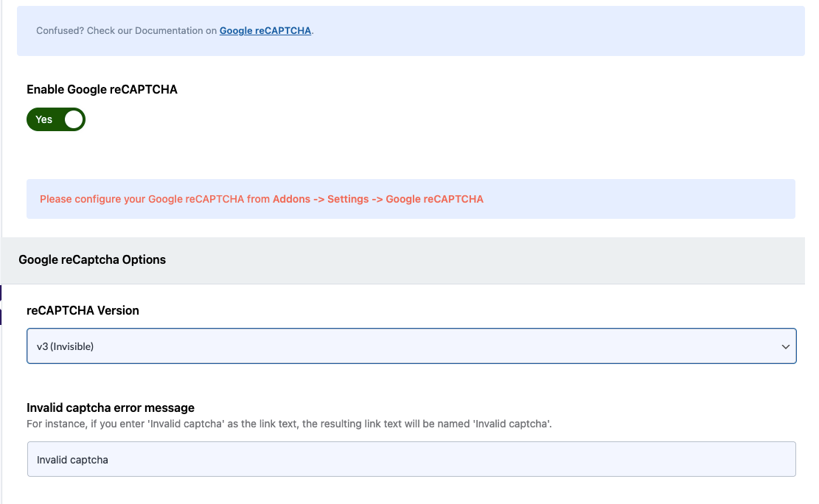This screenshot has height=504, width=819.
Task: Click the reCAPTCHA Version label
Action: coord(83,311)
